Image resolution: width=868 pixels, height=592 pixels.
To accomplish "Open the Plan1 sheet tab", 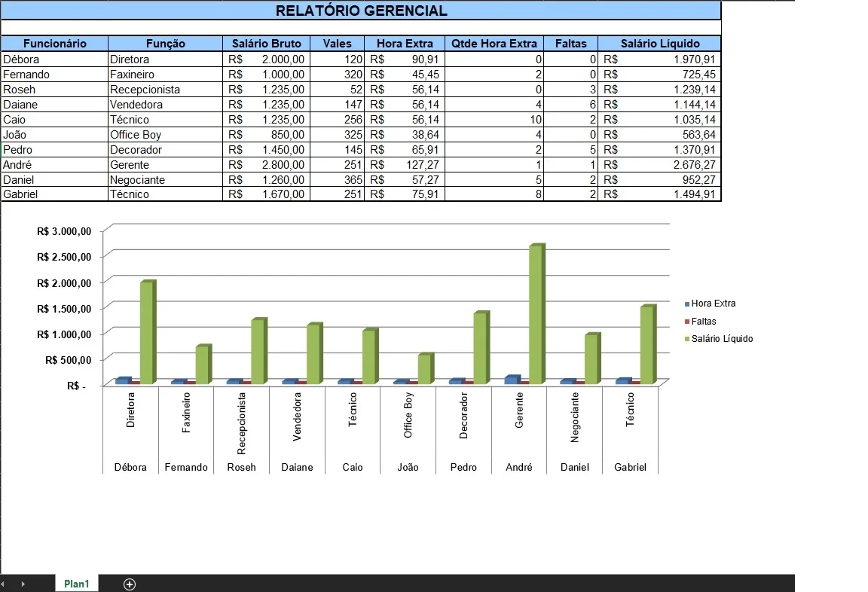I will click(x=76, y=584).
